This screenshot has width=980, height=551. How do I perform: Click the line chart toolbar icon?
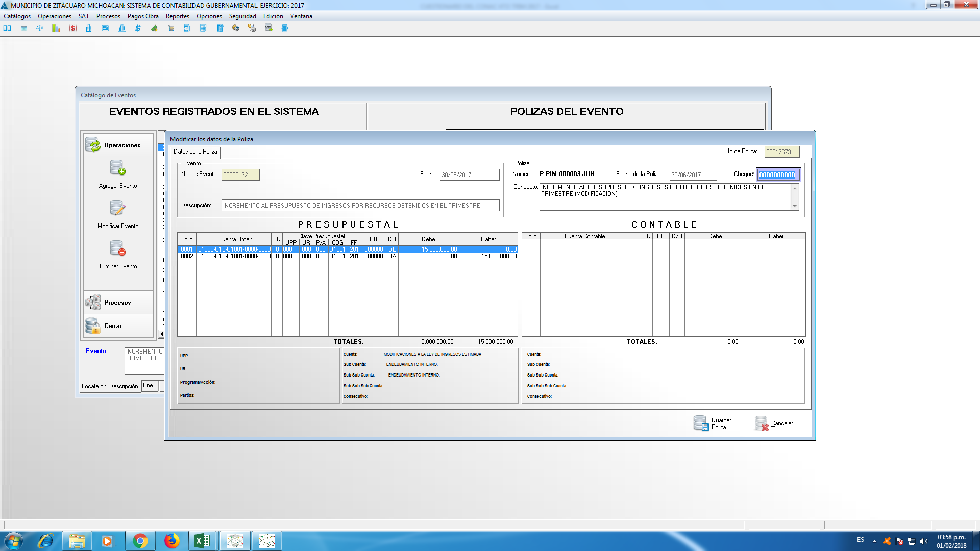105,28
